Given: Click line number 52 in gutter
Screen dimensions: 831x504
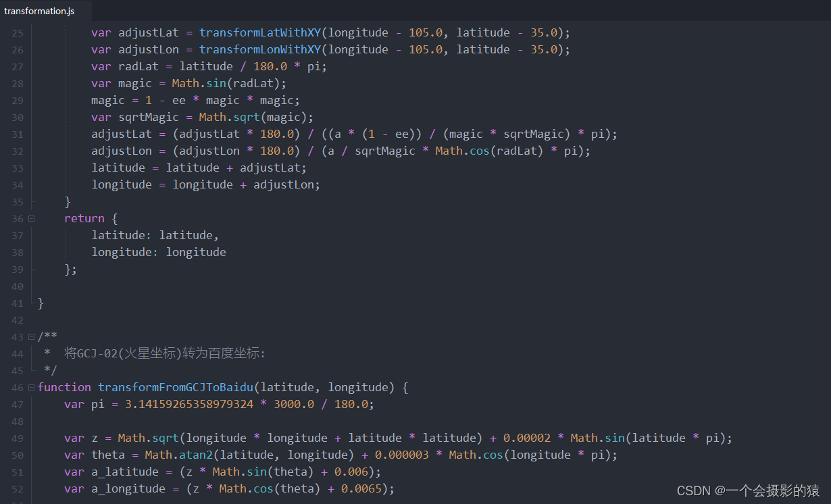Looking at the screenshot, I should point(17,489).
